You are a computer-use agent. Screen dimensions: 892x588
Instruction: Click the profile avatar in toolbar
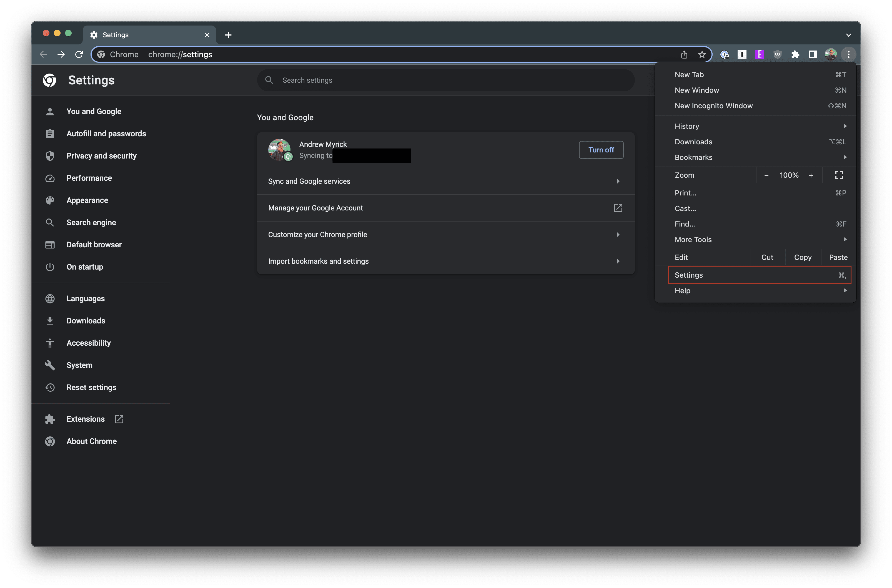pos(830,54)
